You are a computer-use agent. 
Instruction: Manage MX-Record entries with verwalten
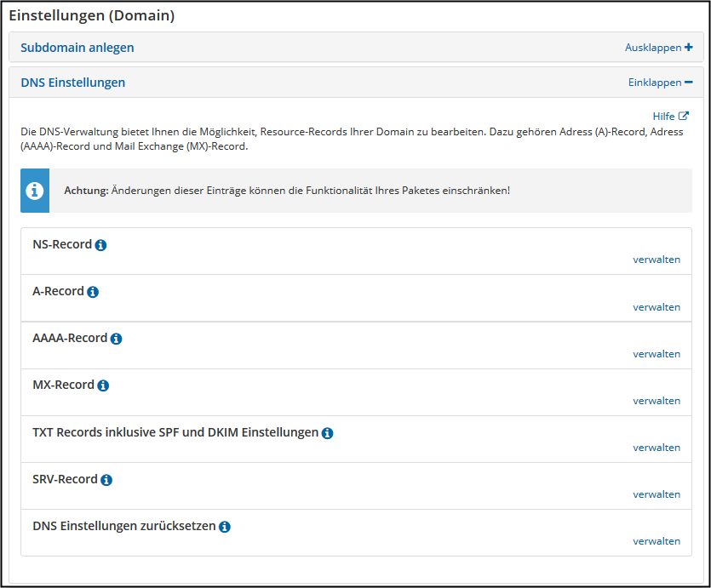pyautogui.click(x=657, y=401)
